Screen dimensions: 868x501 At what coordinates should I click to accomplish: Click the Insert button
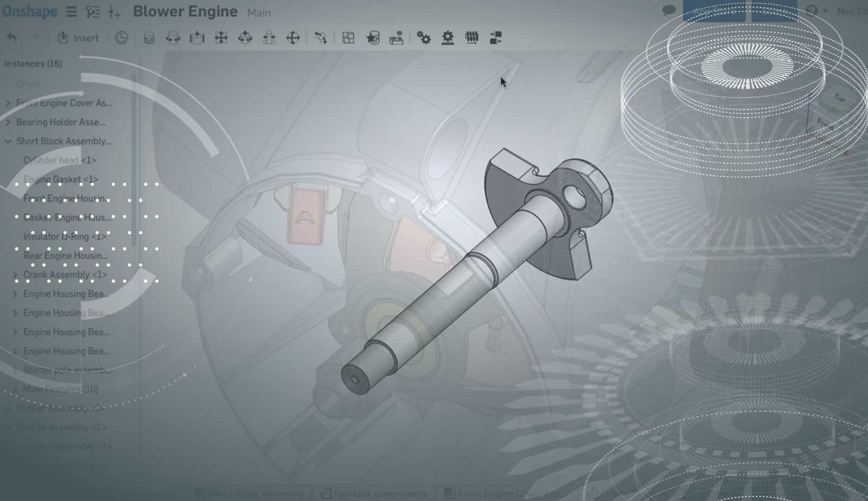click(79, 38)
